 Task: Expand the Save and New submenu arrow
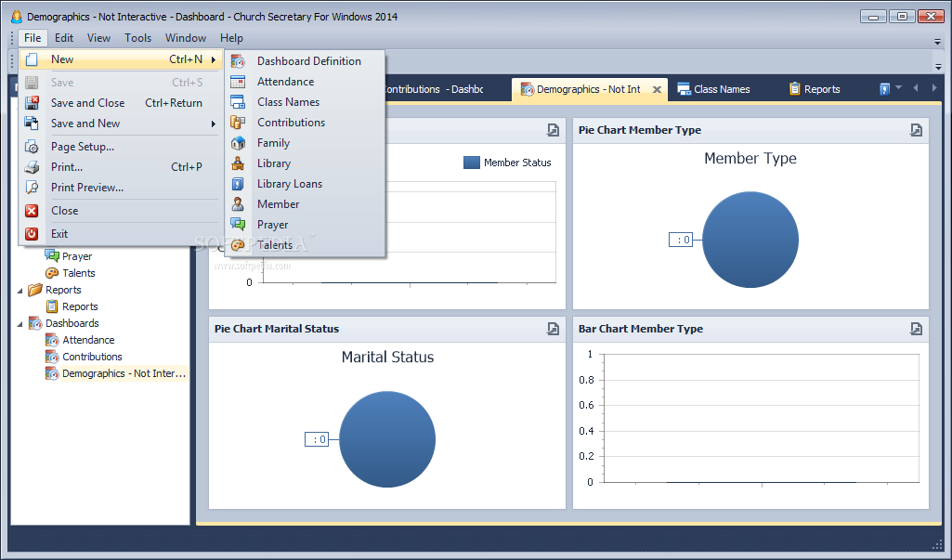click(213, 124)
